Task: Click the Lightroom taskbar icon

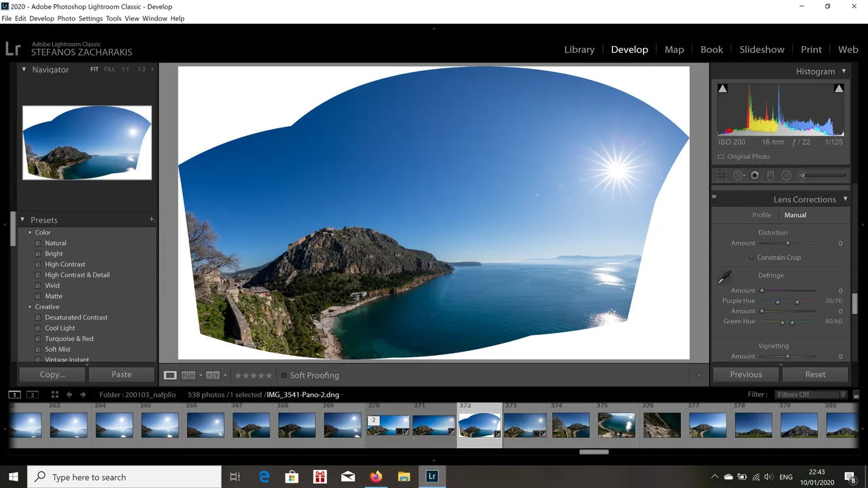Action: [x=431, y=476]
